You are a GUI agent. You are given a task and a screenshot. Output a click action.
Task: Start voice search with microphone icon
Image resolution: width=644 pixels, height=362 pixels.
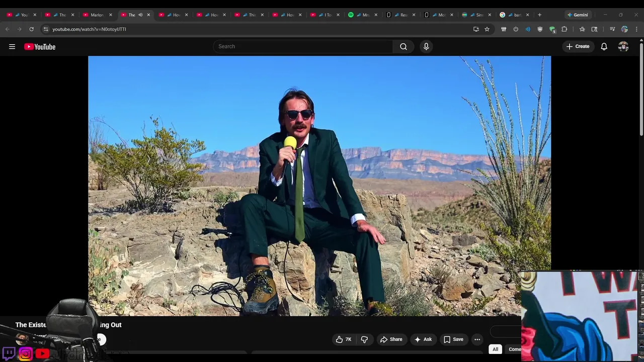(426, 46)
